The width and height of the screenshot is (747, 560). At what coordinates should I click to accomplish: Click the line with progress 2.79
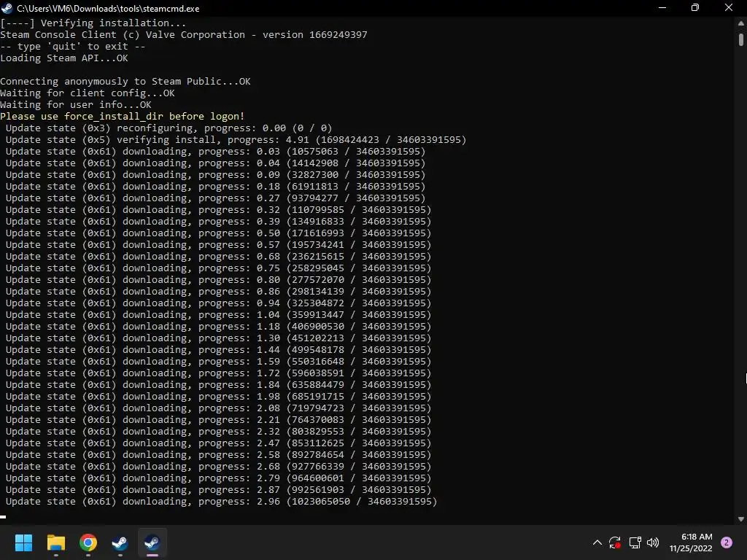(218, 478)
